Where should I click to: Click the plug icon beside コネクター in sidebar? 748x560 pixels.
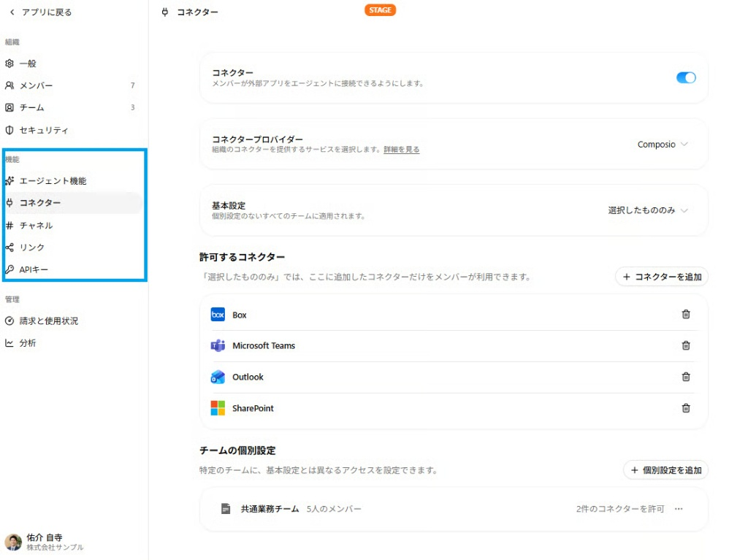click(9, 203)
